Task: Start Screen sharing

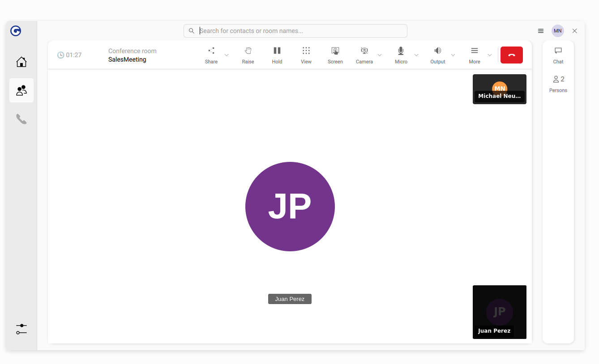Action: 335,54
